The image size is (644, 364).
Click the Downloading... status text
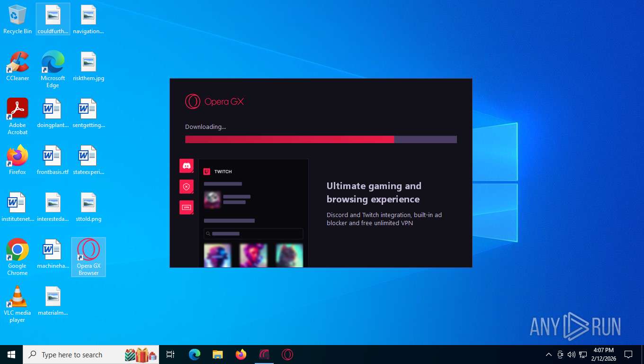[x=206, y=127]
